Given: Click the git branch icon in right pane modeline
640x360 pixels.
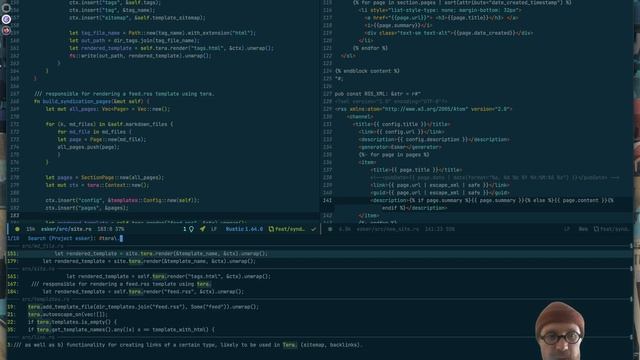Looking at the screenshot, I should 596,229.
